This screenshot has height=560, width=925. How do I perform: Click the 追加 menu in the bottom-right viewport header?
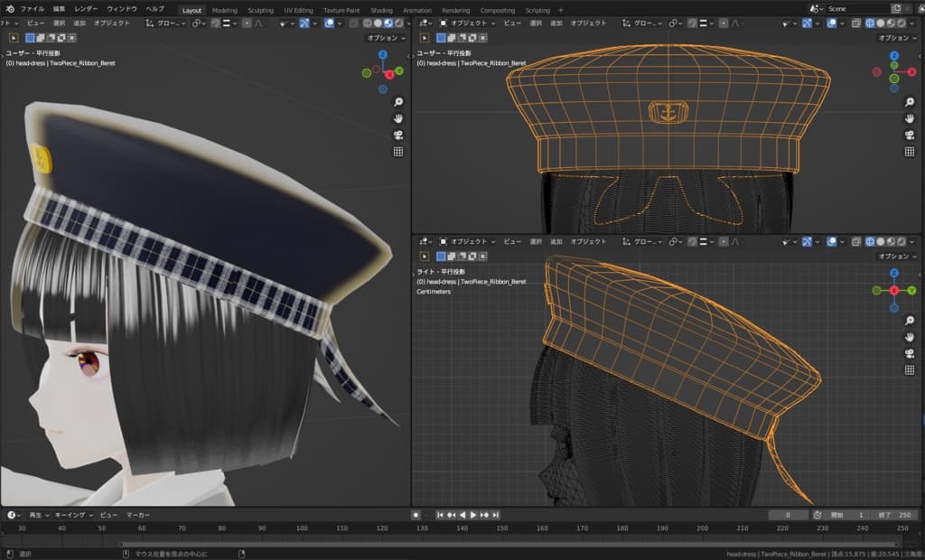coord(556,242)
